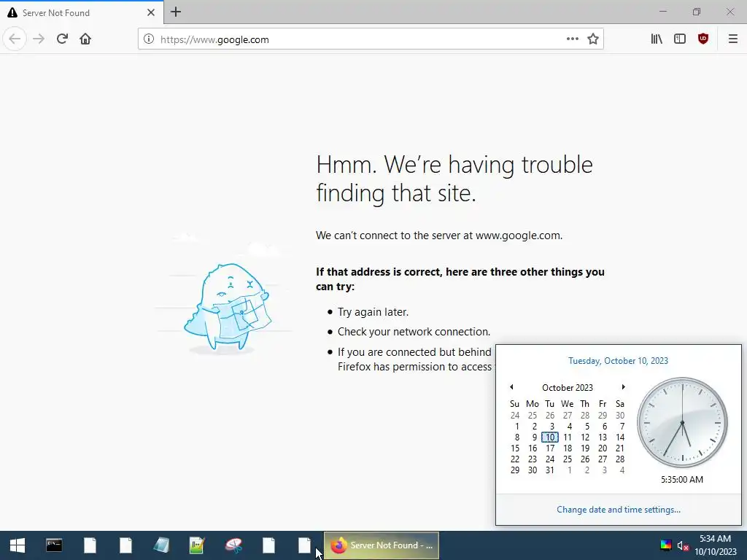Open Change date and time settings
The height and width of the screenshot is (560, 747).
[x=619, y=510]
